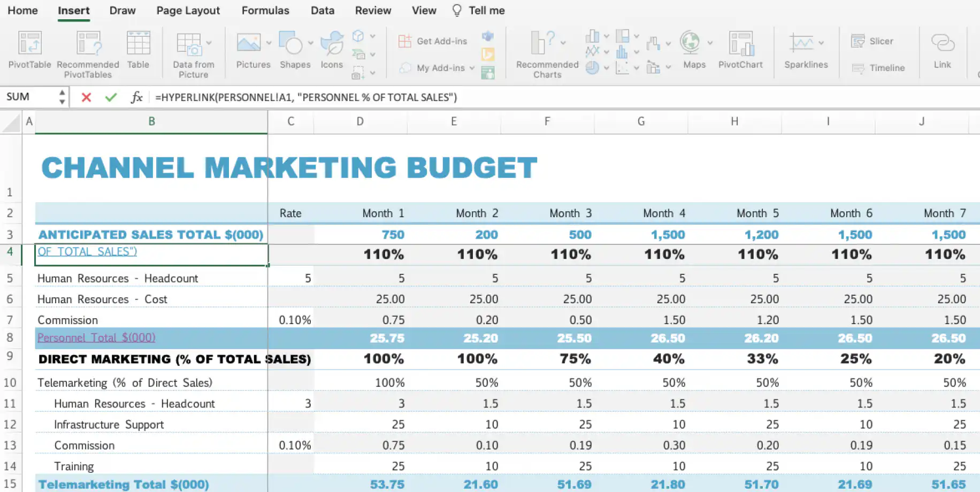Click the pie chart icon
This screenshot has height=492, width=980.
pos(592,67)
